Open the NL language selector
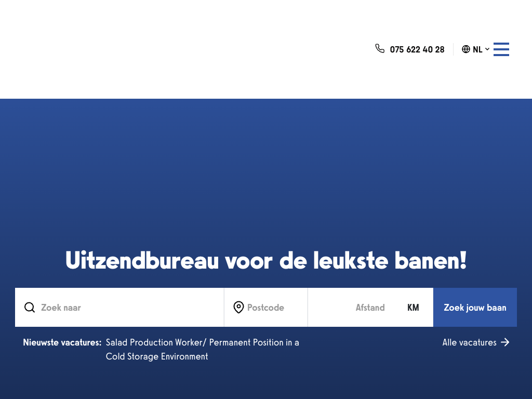Viewport: 532px width, 399px height. point(477,49)
